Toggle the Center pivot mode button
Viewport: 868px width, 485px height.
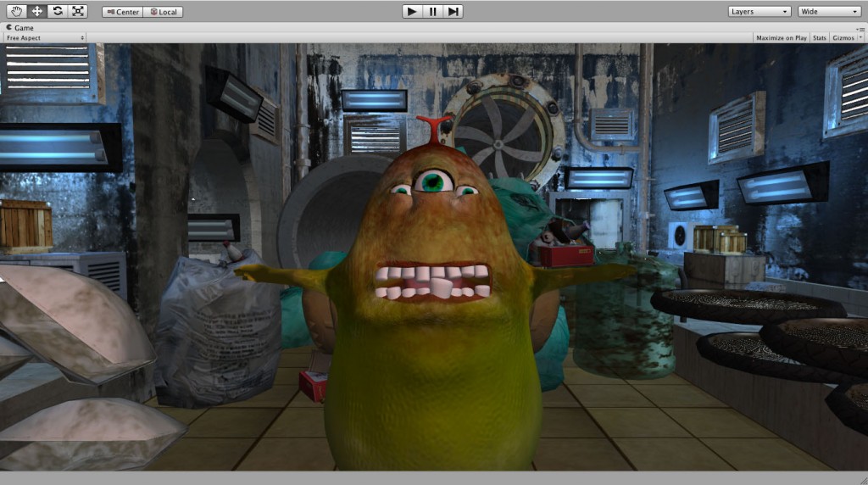click(122, 12)
